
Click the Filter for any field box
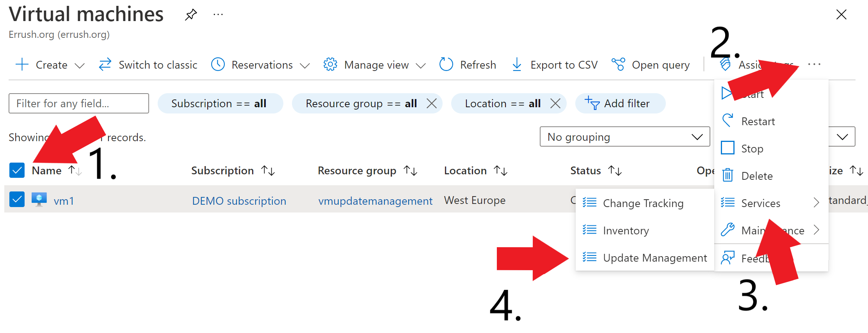[x=78, y=103]
